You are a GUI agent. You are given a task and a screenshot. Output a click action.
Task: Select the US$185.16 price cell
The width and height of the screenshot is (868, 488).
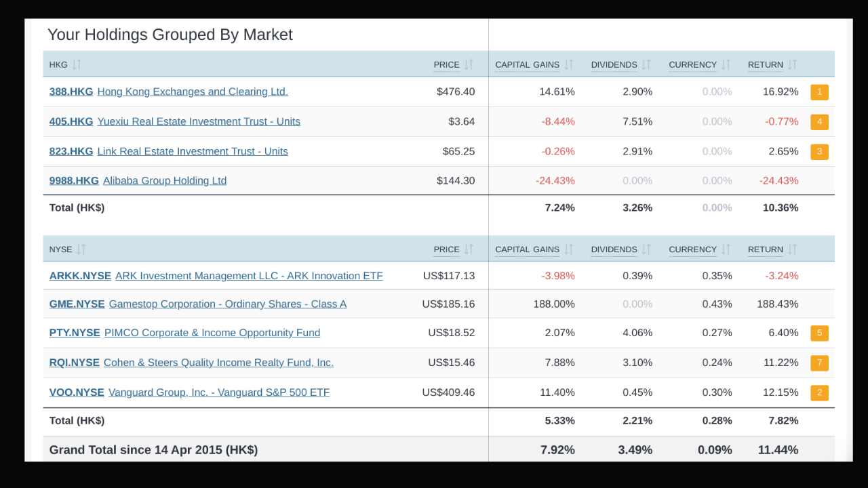click(449, 304)
